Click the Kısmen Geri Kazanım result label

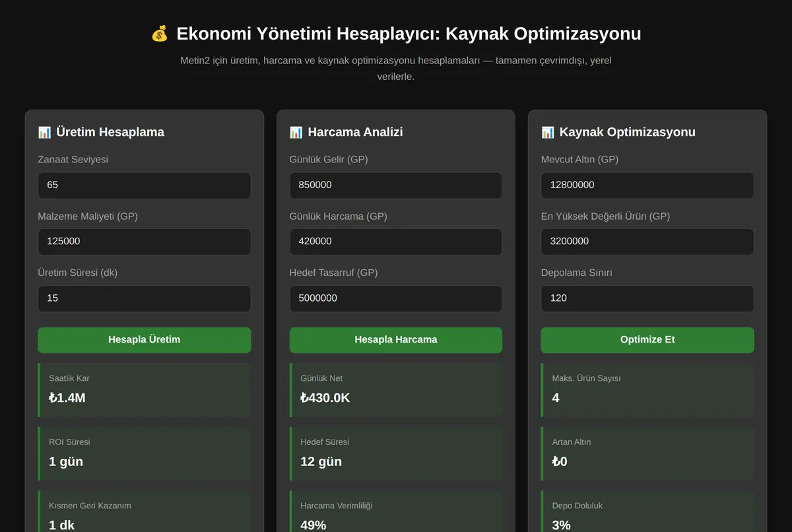90,506
